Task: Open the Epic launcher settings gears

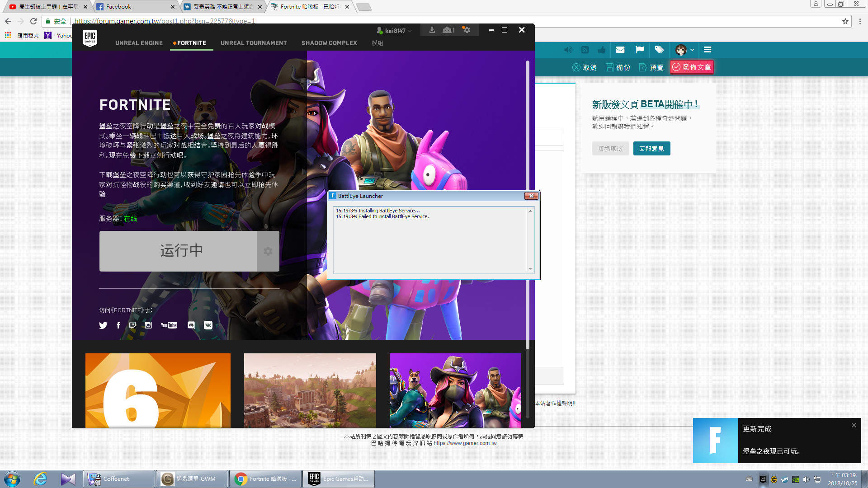Action: tap(467, 30)
